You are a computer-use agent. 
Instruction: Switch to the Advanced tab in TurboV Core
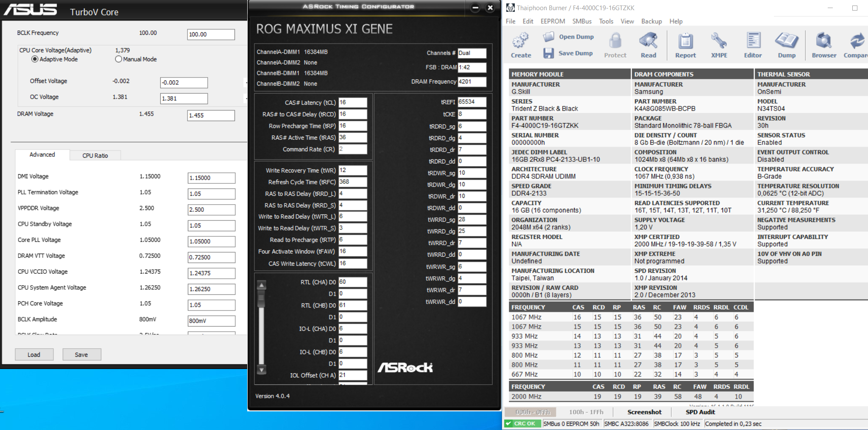point(42,155)
